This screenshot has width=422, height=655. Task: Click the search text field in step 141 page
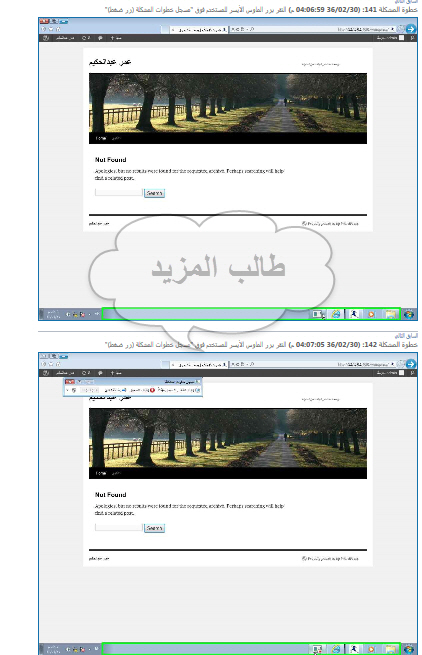[x=119, y=193]
